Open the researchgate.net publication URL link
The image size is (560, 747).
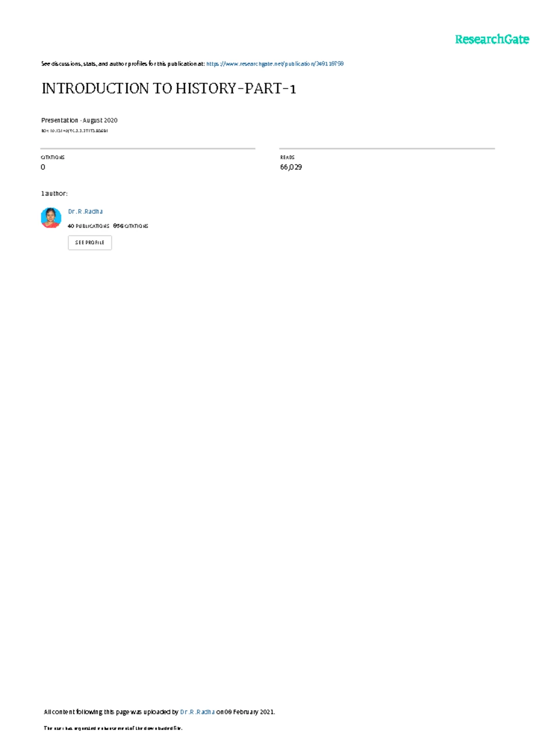click(x=274, y=63)
